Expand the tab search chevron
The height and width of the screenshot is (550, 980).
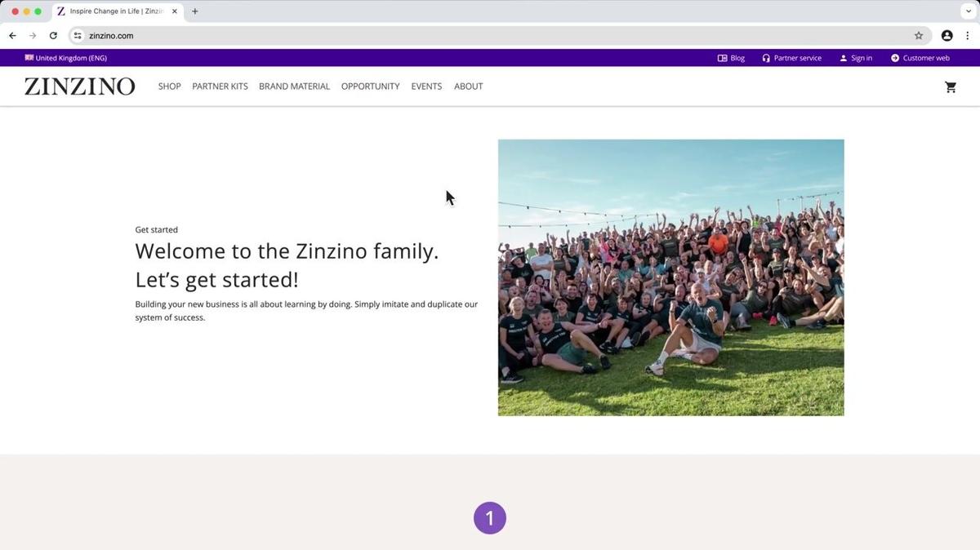968,11
